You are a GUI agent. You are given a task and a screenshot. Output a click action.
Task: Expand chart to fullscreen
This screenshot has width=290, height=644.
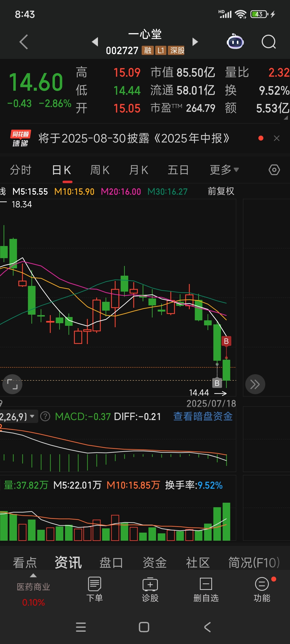(x=12, y=384)
